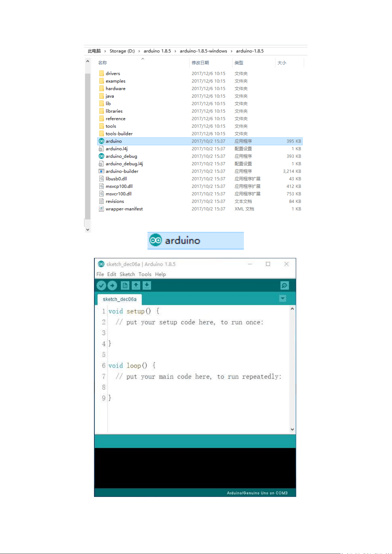Image resolution: width=392 pixels, height=554 pixels.
Task: Select the arduino_debug application icon
Action: [x=101, y=156]
